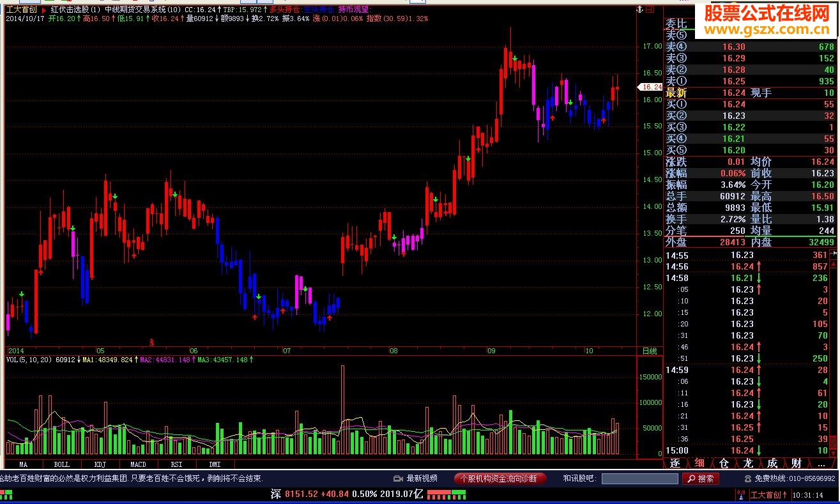Click the 买① bid row
The height and width of the screenshot is (504, 840).
[x=751, y=104]
